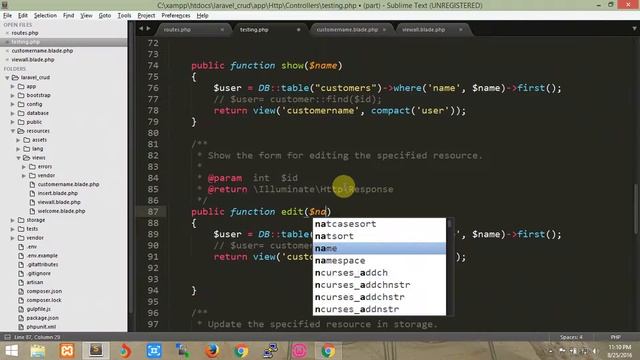The image size is (640, 360).
Task: Collapse the resources folder
Action: click(13, 131)
